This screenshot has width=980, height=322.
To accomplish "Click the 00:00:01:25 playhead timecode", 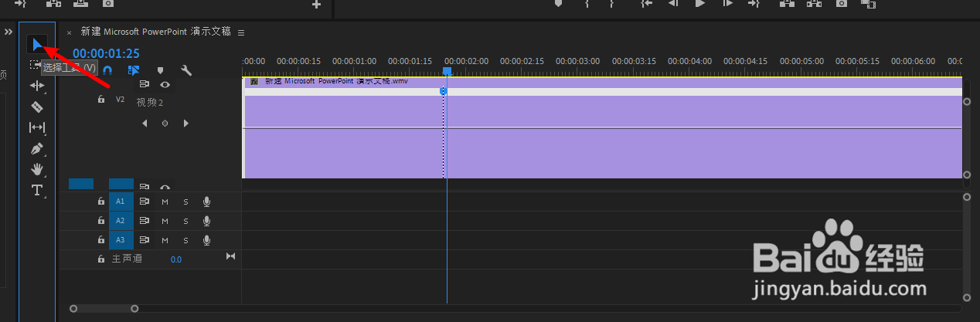I will coord(106,53).
